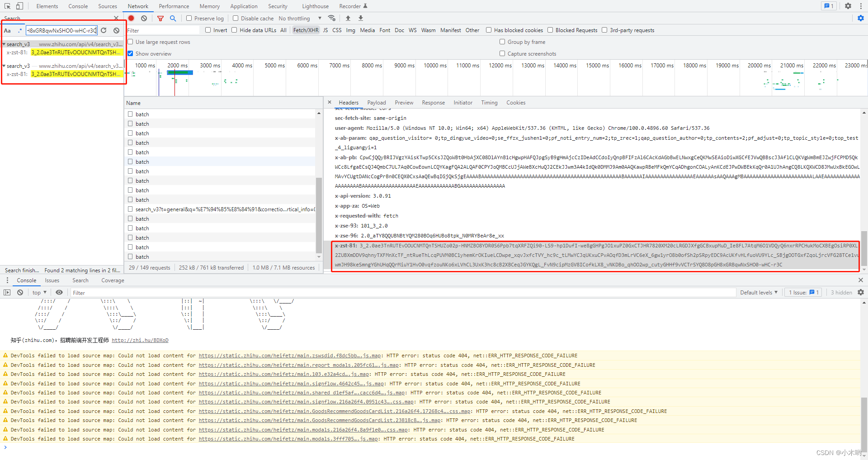
Task: Open DevTools main settings gear
Action: (848, 6)
